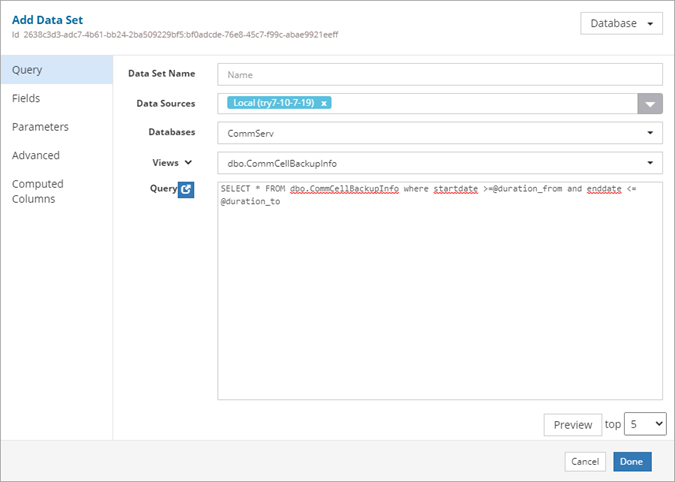Open the Query pop-out editor icon
Screen dimensions: 675x482
(x=185, y=190)
